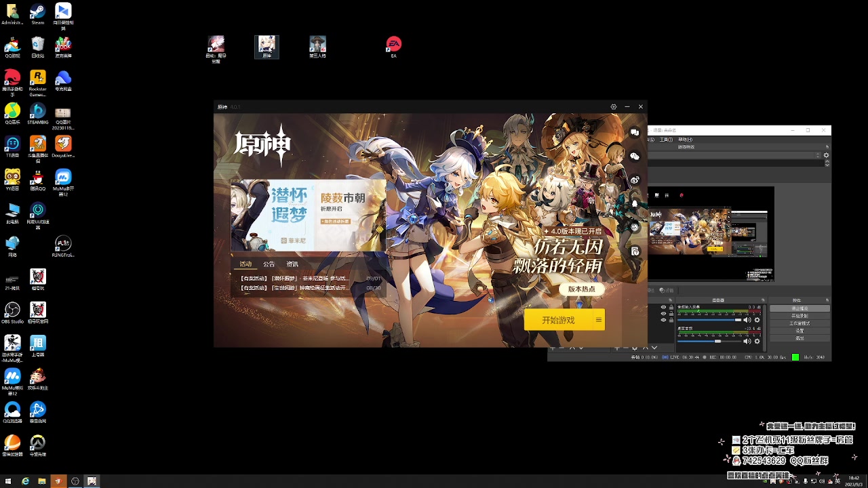Switch to OBS via its taskbar icon
Viewport: 868px width, 488px height.
pyautogui.click(x=75, y=481)
